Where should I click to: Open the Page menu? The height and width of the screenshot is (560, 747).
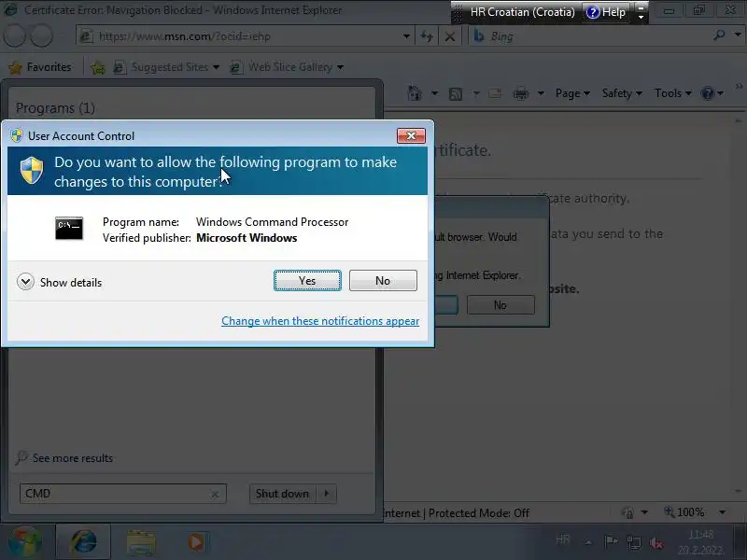point(572,93)
